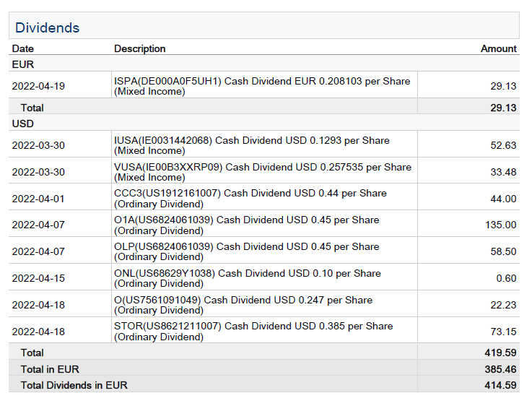The image size is (532, 406).
Task: Click the Total Dividends in EUR value 414.59
Action: [x=500, y=385]
